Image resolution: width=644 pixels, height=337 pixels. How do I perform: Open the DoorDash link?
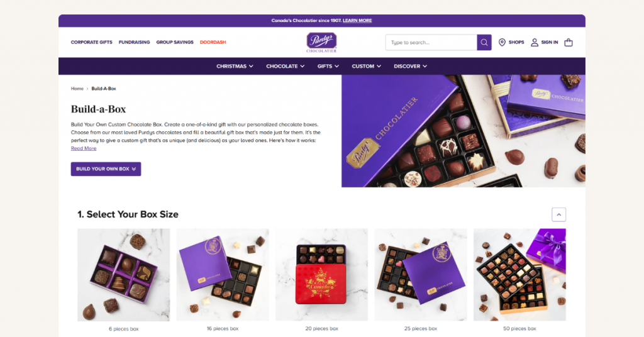[213, 42]
